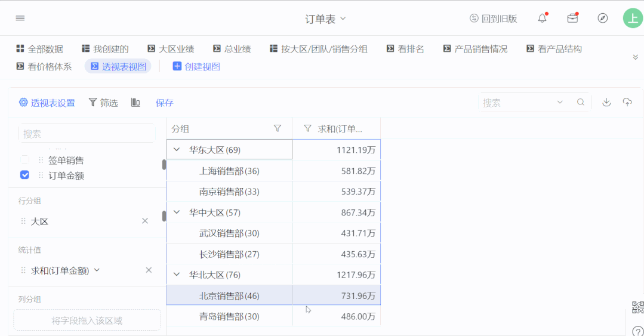Click 创建视图 to add a view
Screen dimensions: 644x336
tap(196, 66)
